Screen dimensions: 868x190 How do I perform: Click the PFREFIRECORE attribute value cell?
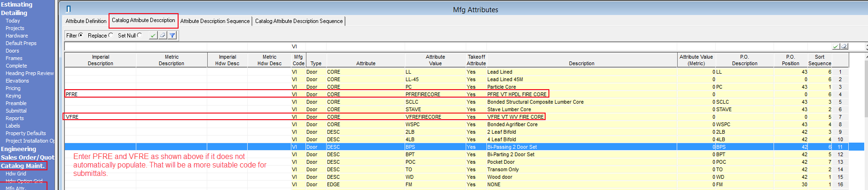[423, 94]
